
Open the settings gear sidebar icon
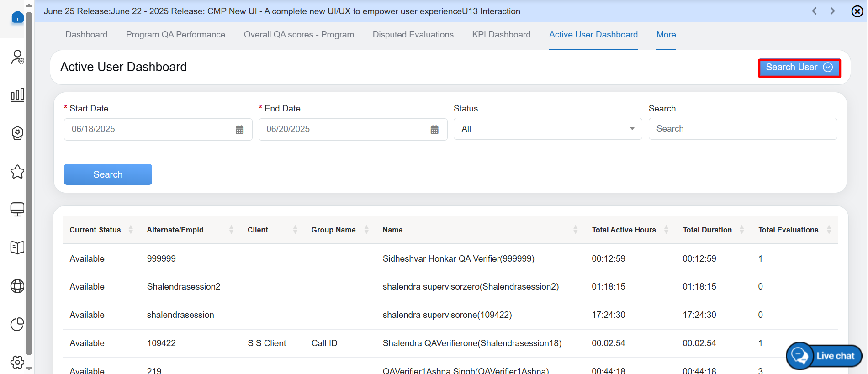pyautogui.click(x=17, y=362)
